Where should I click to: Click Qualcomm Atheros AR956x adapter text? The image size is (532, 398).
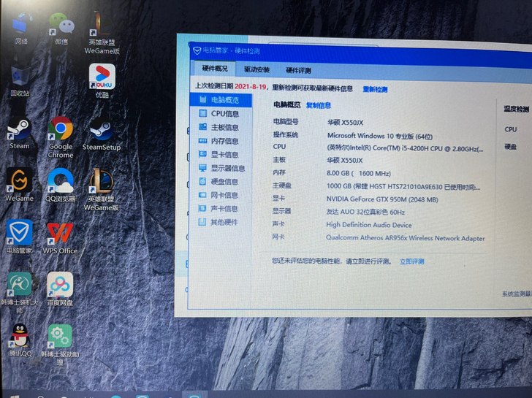[x=405, y=238]
